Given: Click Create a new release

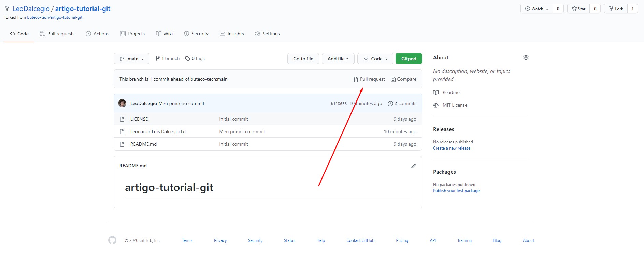Looking at the screenshot, I should click(x=452, y=148).
